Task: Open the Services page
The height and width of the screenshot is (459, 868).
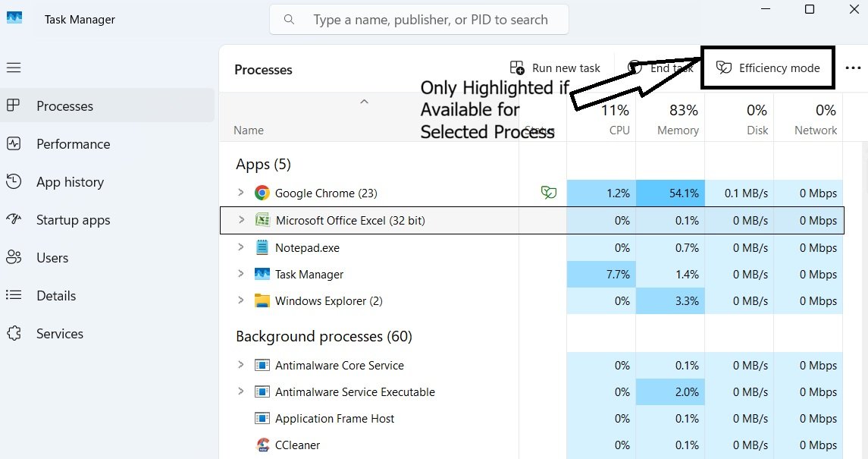Action: (x=108, y=333)
